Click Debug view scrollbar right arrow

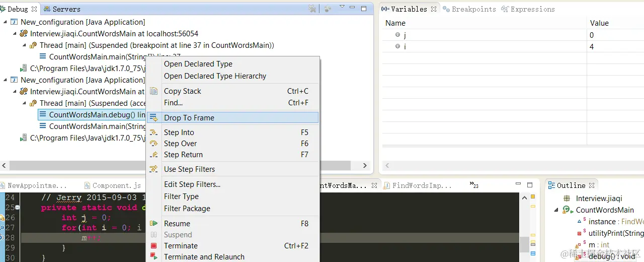pos(365,165)
